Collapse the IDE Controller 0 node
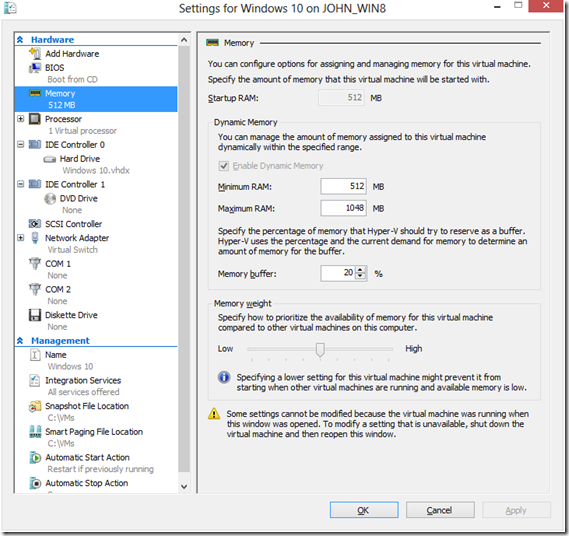Image resolution: width=569 pixels, height=536 pixels. click(21, 144)
